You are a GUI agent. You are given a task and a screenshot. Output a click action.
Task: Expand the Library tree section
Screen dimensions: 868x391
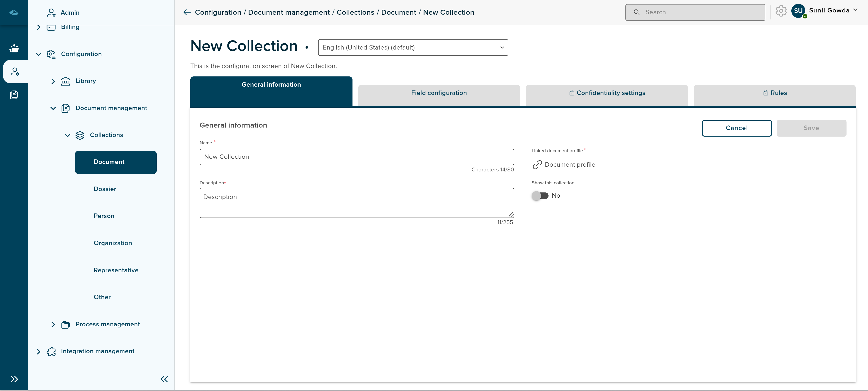[53, 81]
